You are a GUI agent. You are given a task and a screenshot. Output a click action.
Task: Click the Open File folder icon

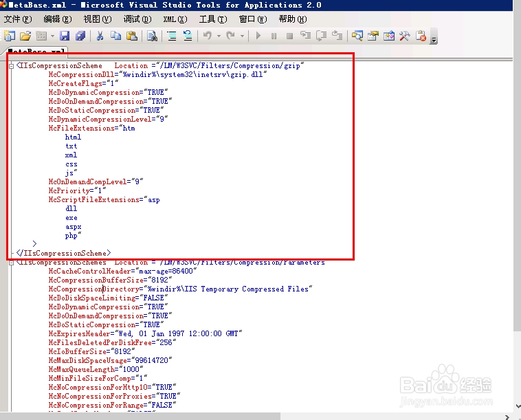point(25,36)
